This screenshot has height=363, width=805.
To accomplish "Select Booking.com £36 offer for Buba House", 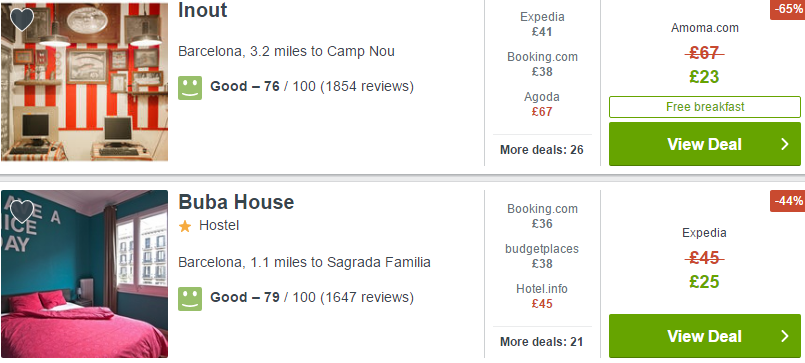I will [542, 216].
